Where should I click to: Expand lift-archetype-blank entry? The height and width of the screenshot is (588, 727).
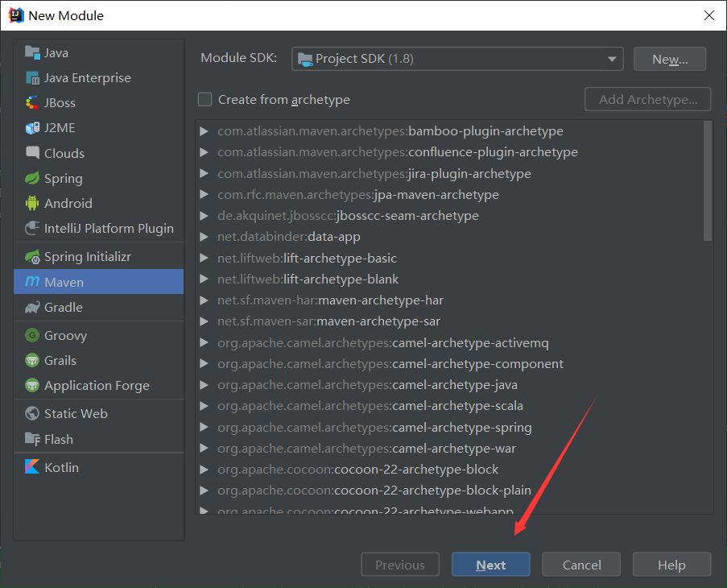tap(204, 280)
